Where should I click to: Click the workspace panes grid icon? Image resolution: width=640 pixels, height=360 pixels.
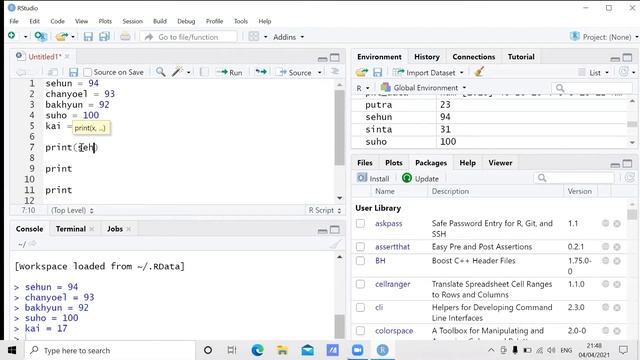(254, 37)
